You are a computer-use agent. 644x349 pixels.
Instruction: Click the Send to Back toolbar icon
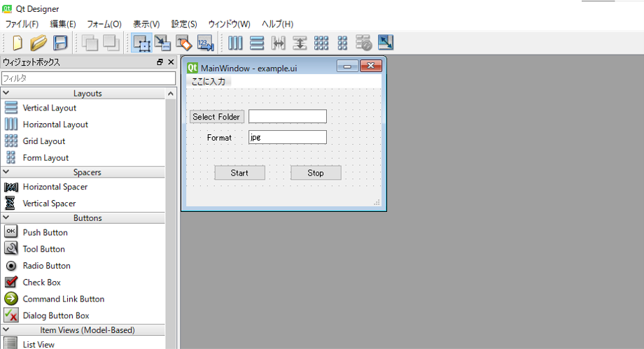90,43
